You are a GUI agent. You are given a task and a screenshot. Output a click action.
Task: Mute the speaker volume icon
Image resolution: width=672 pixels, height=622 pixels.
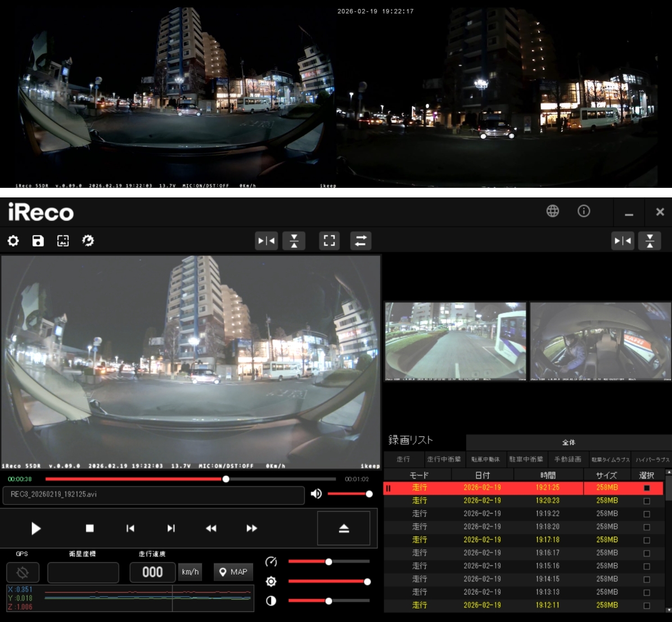[316, 494]
